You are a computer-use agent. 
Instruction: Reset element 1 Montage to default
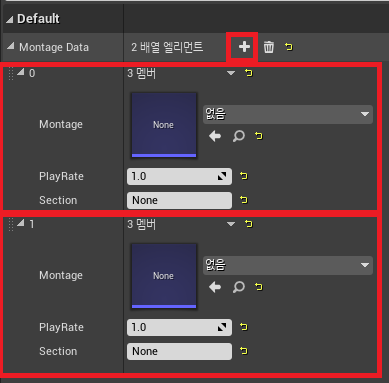259,287
